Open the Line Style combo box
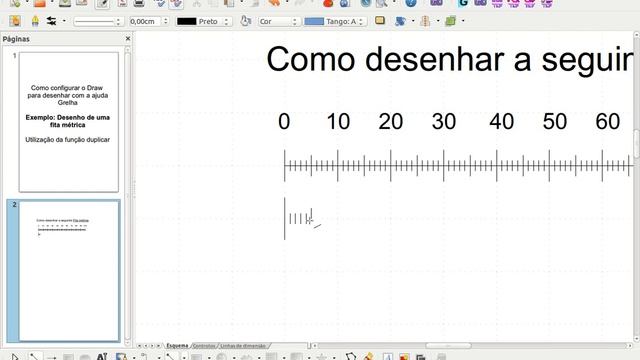This screenshot has width=640, height=360. pyautogui.click(x=98, y=21)
